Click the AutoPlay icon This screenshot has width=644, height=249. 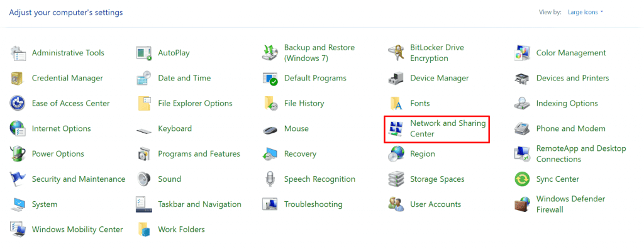coord(144,53)
